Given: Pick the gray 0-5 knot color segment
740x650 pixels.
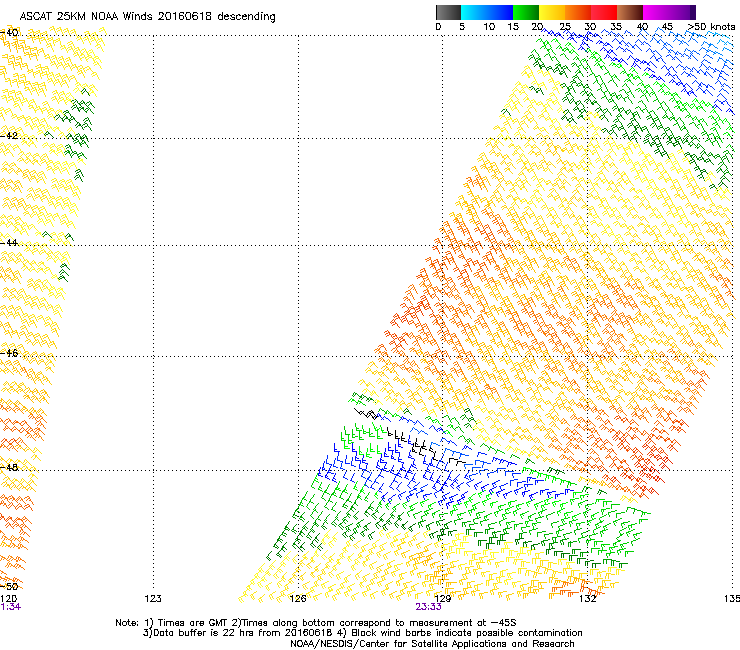Looking at the screenshot, I should coord(448,12).
